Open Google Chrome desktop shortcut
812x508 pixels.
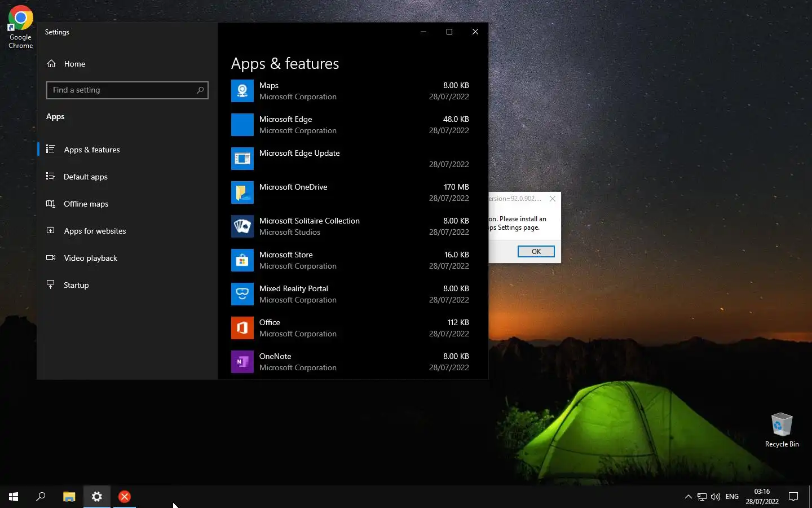[x=20, y=27]
